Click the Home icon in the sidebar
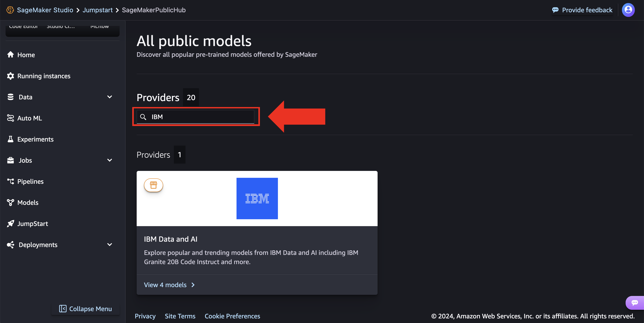Image resolution: width=644 pixels, height=323 pixels. (x=11, y=54)
